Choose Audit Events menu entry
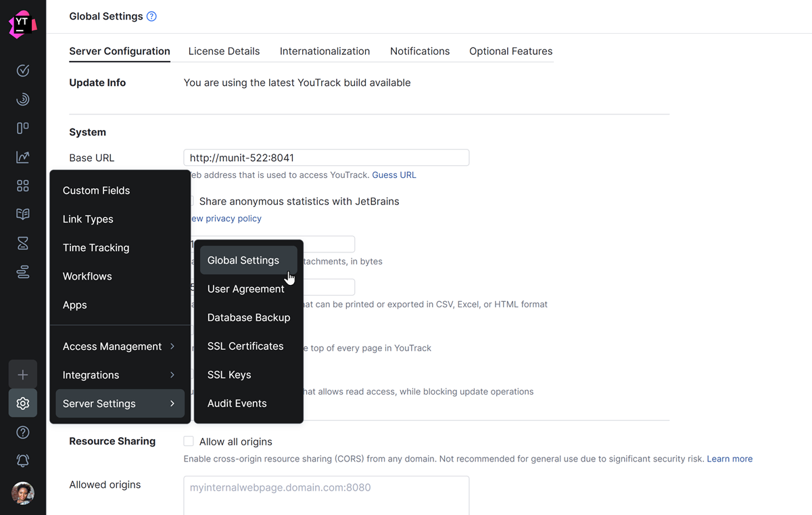 tap(237, 403)
